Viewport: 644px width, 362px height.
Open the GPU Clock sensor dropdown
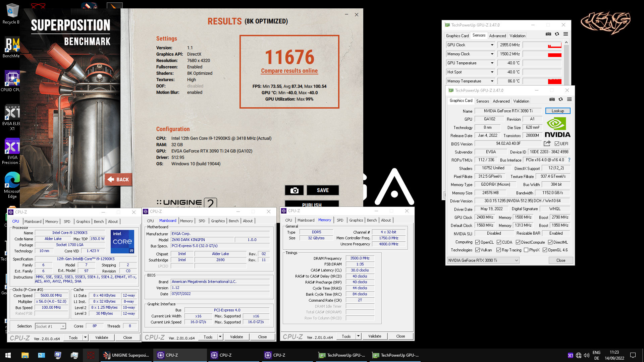pyautogui.click(x=492, y=45)
